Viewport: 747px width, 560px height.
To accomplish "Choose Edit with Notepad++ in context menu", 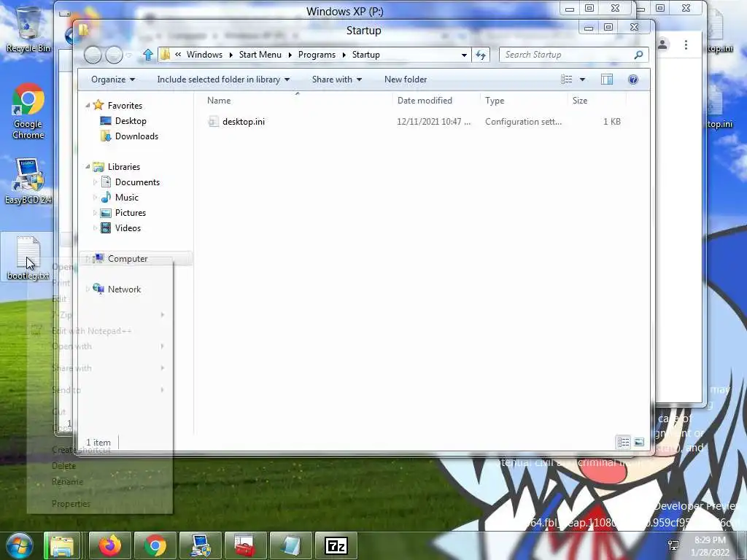I will click(x=99, y=330).
